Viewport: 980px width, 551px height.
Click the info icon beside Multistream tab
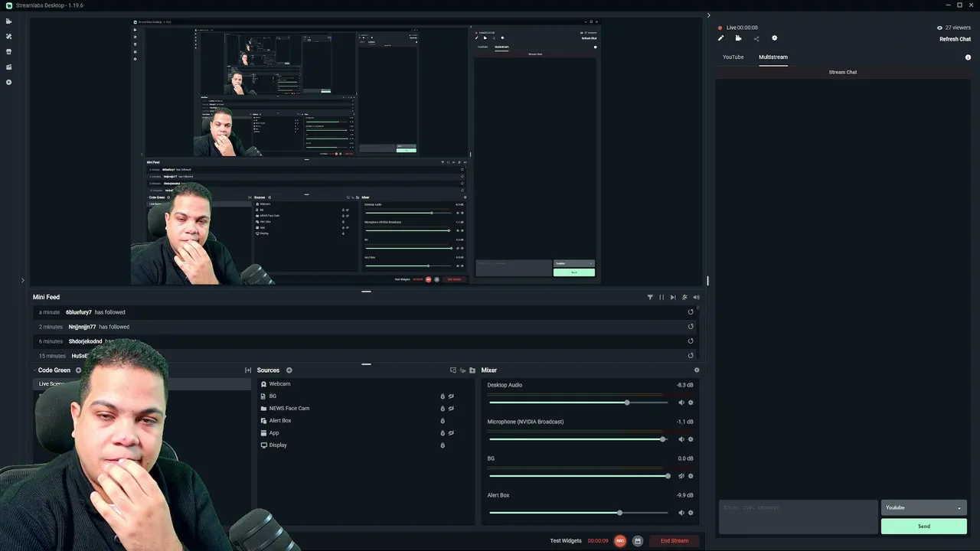(x=968, y=57)
